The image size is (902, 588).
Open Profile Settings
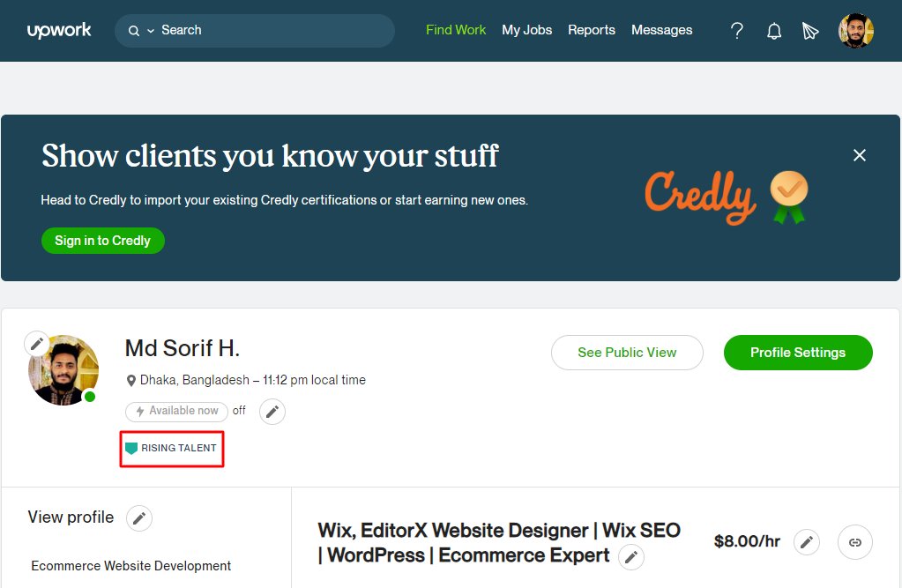coord(798,353)
